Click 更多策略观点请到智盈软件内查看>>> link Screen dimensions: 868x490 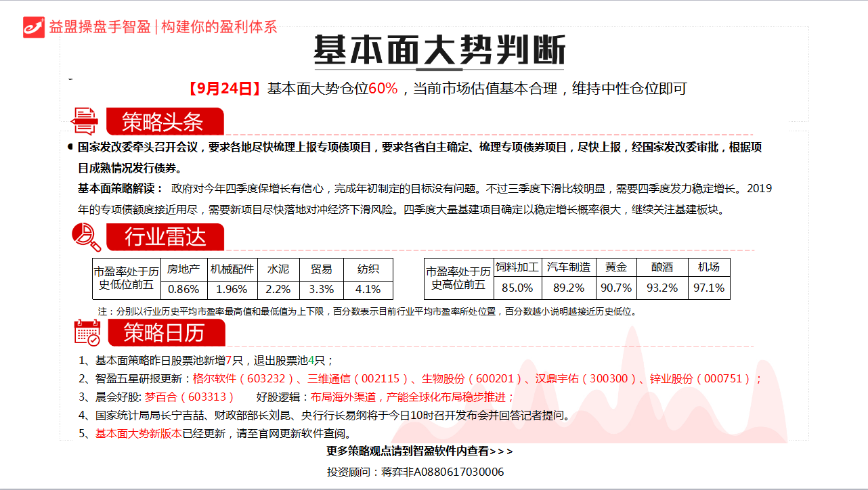click(x=419, y=451)
